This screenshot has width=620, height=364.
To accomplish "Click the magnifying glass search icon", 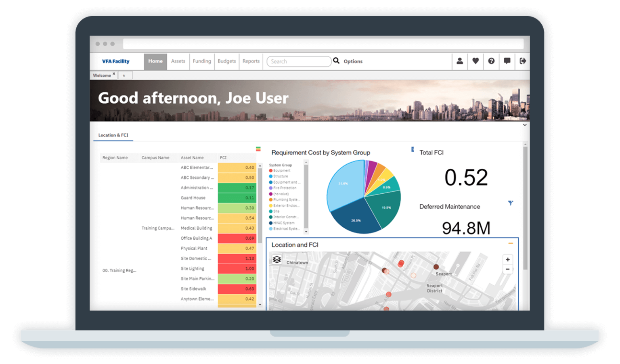I will [336, 61].
